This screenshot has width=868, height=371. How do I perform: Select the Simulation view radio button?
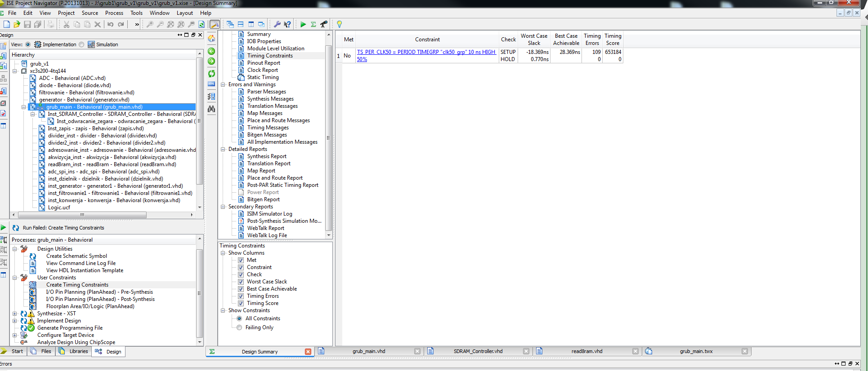81,44
